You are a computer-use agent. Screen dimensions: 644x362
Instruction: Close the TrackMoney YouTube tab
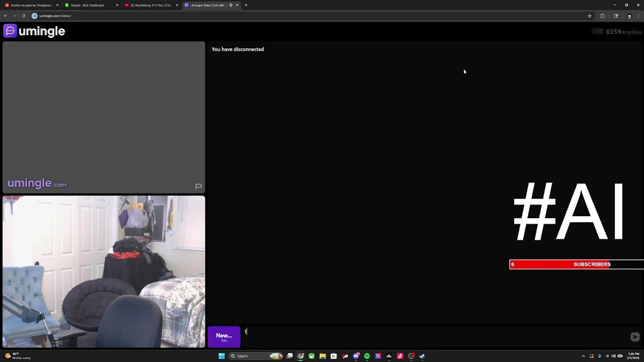tap(177, 5)
